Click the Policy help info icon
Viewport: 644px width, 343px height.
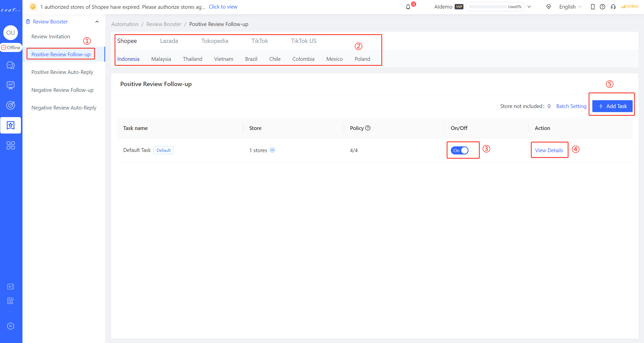[x=368, y=128]
